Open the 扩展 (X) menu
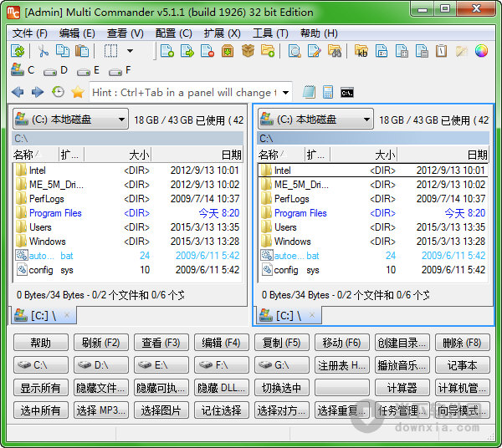502x448 pixels. [x=223, y=33]
